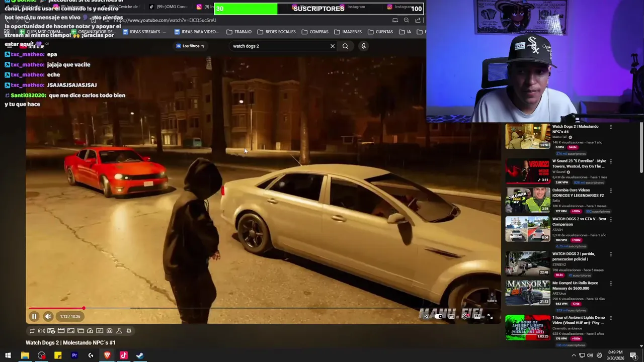Open the gear icon in the enhancer toolbar
Screen dimensions: 644x362
coord(129,331)
